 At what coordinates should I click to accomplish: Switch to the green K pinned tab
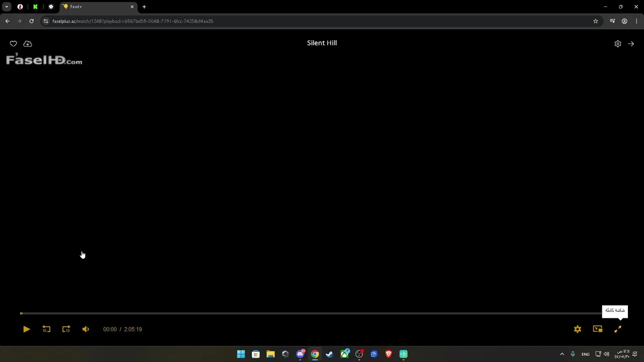click(35, 7)
